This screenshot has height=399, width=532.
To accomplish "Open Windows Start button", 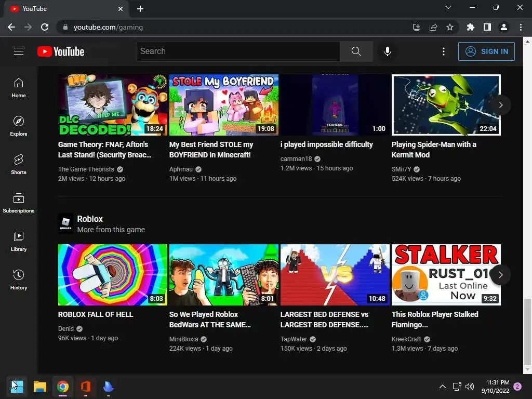I will pyautogui.click(x=17, y=386).
